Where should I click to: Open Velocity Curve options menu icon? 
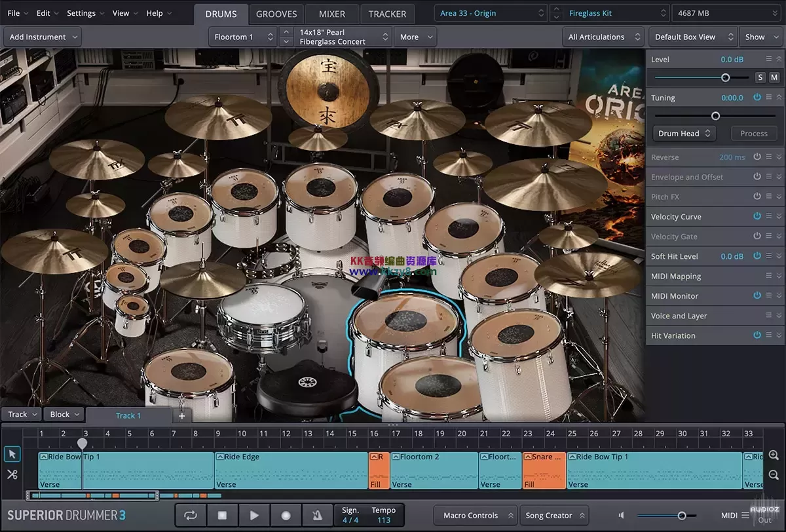point(769,216)
